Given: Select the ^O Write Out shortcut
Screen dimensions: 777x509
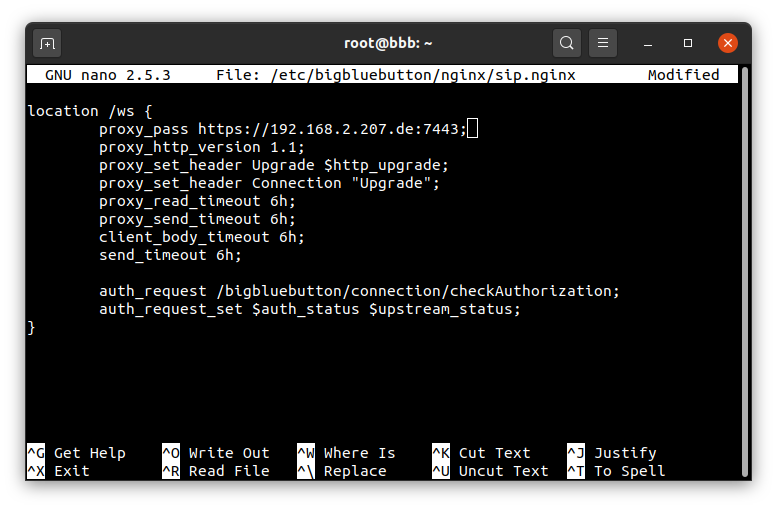Looking at the screenshot, I should point(216,452).
